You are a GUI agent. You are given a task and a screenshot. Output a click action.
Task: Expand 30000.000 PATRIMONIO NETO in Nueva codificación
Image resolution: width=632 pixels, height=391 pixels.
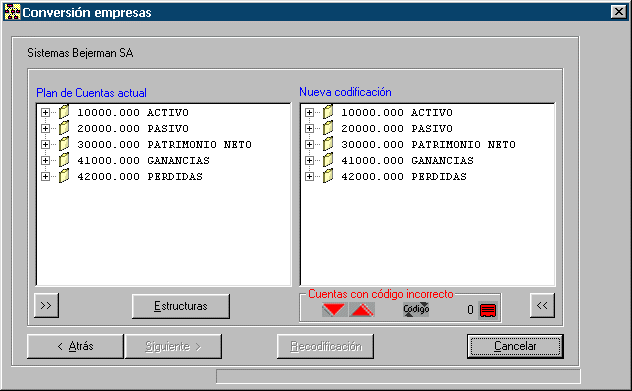click(310, 144)
